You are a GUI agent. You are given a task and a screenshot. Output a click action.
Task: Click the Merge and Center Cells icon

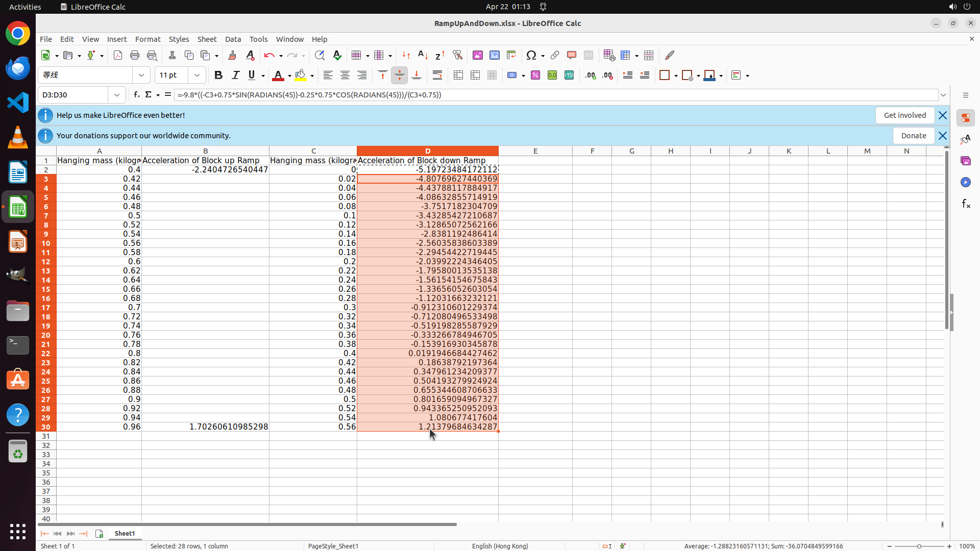click(x=458, y=76)
